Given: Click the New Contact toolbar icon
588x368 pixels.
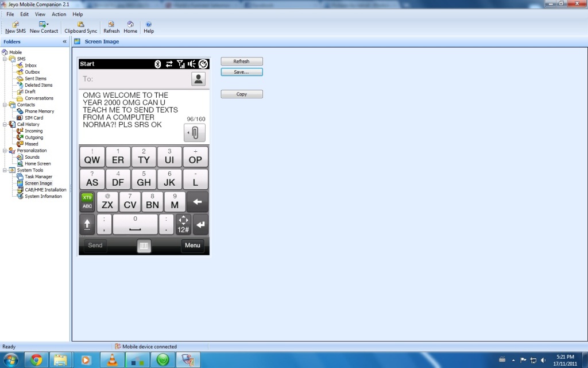Looking at the screenshot, I should point(44,25).
